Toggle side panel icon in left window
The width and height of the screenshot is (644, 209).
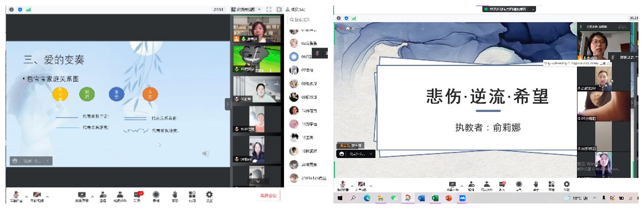(x=279, y=9)
